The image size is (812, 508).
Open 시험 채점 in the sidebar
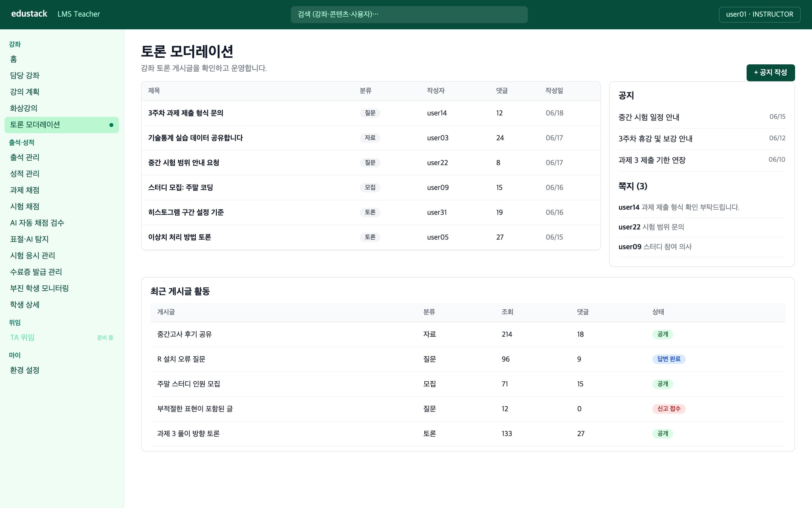coord(62,206)
